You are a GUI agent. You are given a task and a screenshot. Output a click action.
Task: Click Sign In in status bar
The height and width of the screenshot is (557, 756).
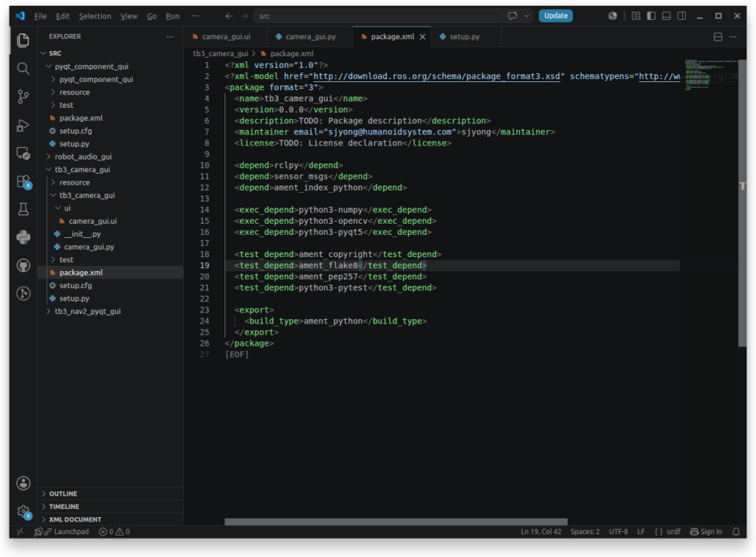(x=706, y=531)
